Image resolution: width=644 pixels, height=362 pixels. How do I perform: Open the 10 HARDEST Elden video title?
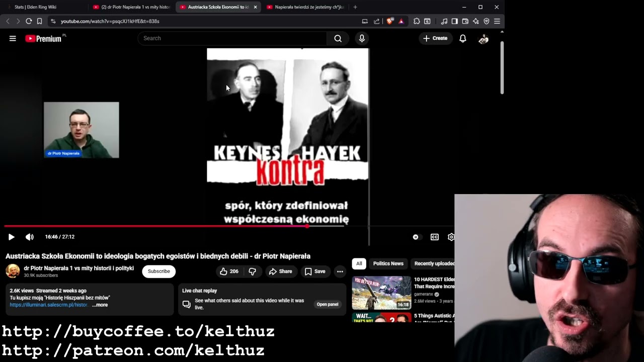[434, 283]
